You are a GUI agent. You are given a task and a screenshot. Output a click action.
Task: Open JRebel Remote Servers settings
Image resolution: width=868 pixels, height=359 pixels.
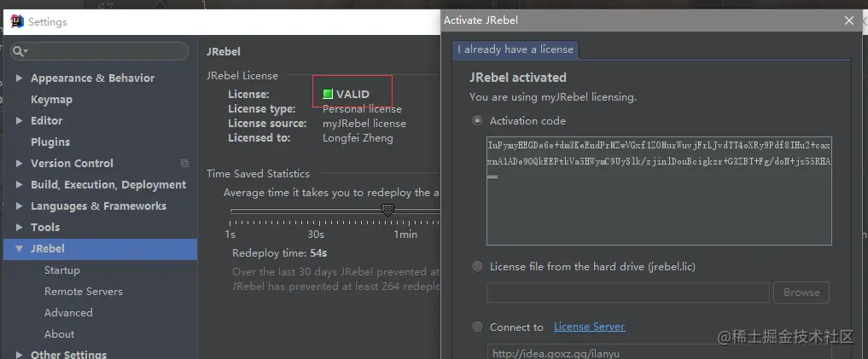click(x=84, y=292)
